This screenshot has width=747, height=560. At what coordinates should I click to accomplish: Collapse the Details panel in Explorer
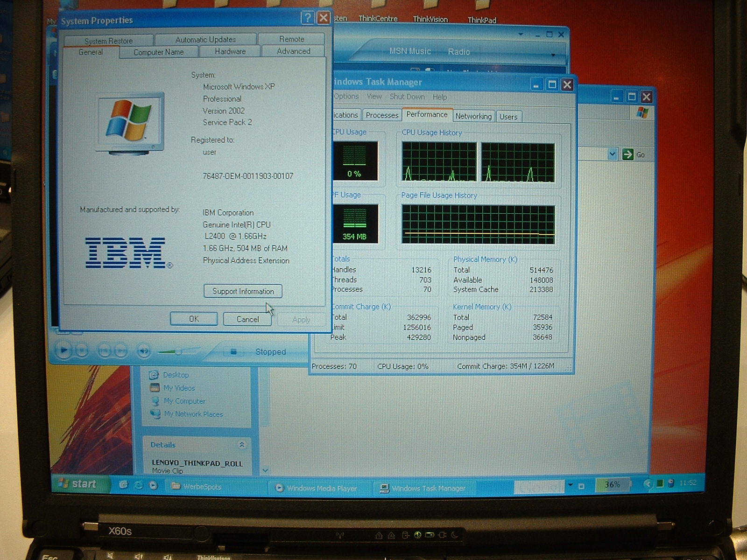[242, 445]
